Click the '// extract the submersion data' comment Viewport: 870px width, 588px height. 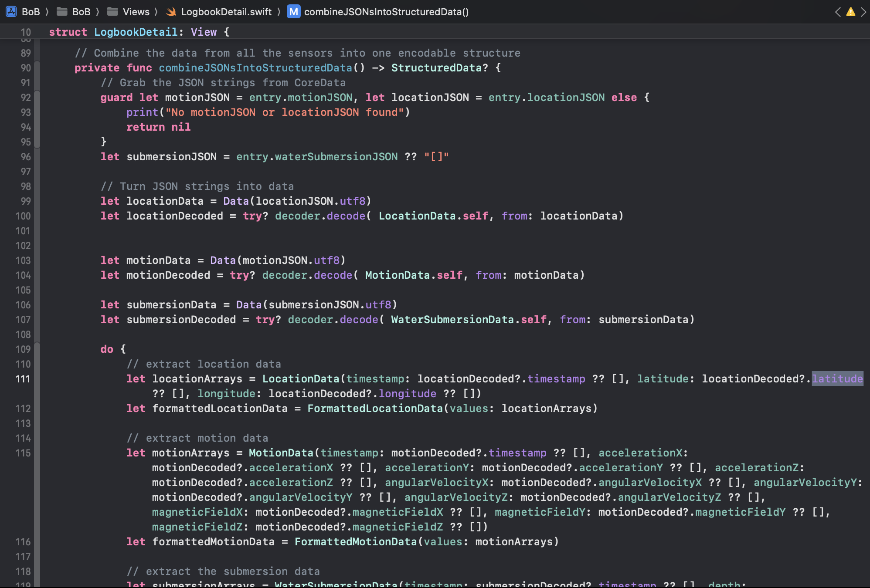point(223,571)
